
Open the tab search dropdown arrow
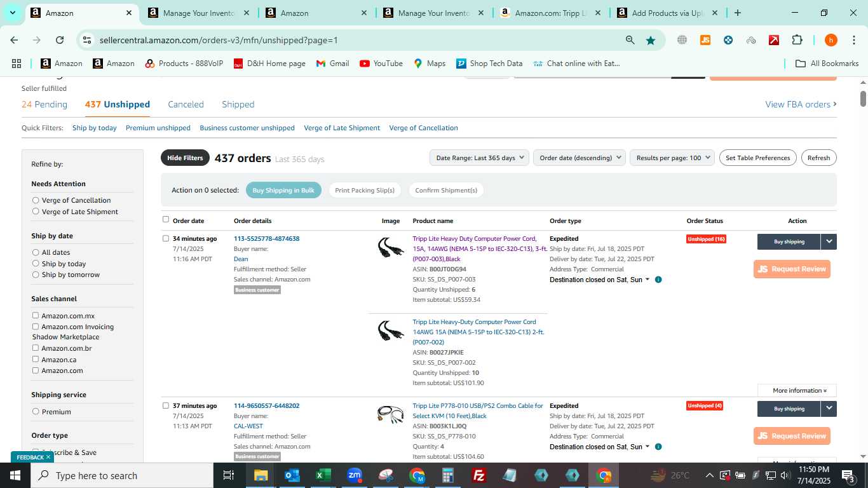[12, 13]
